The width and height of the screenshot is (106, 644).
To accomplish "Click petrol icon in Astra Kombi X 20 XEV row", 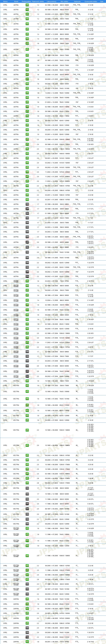I will pos(27,333).
